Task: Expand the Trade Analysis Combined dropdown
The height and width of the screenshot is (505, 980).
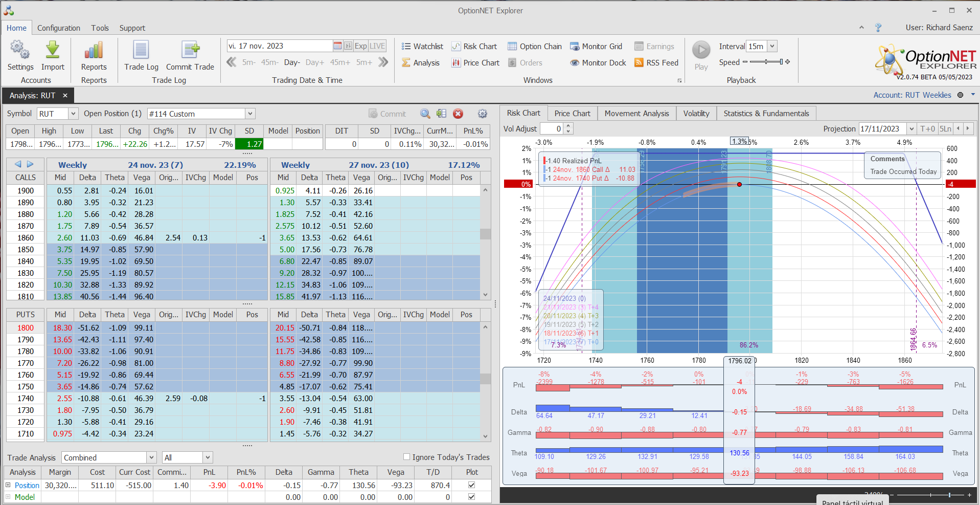Action: coord(151,457)
